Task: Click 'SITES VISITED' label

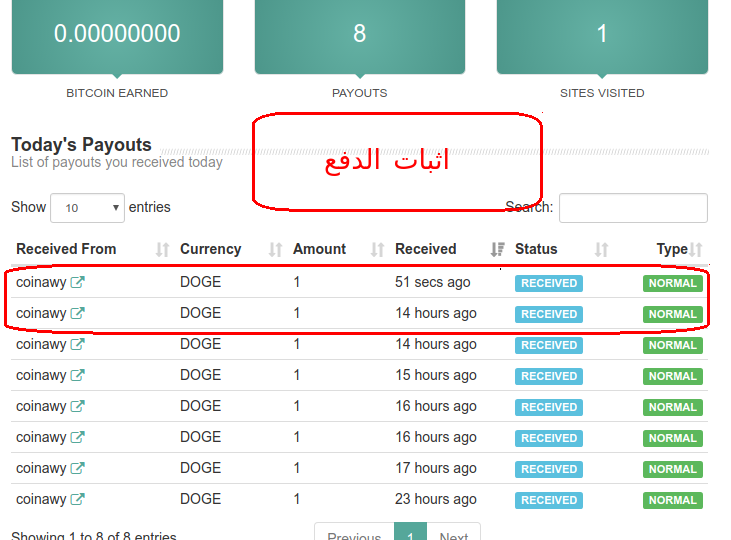Action: [602, 93]
